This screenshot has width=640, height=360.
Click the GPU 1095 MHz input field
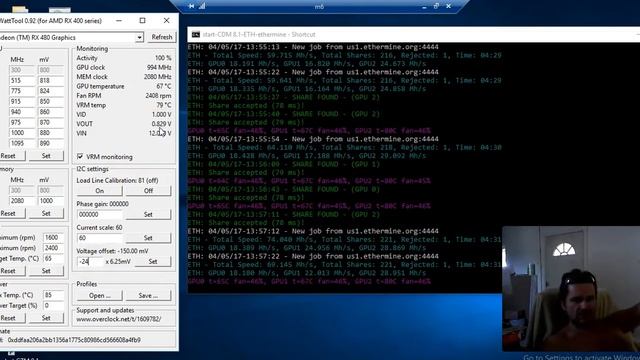click(22, 143)
